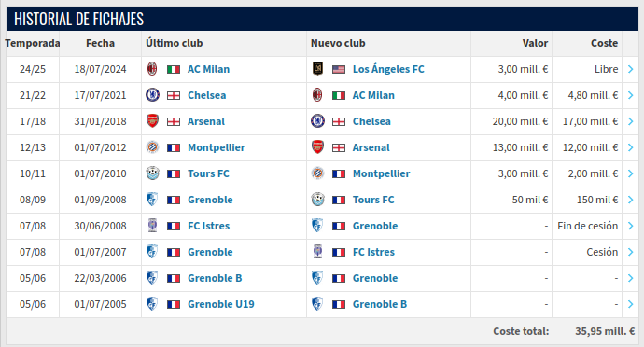The image size is (644, 347).
Task: Click the Temporada column header
Action: click(33, 43)
